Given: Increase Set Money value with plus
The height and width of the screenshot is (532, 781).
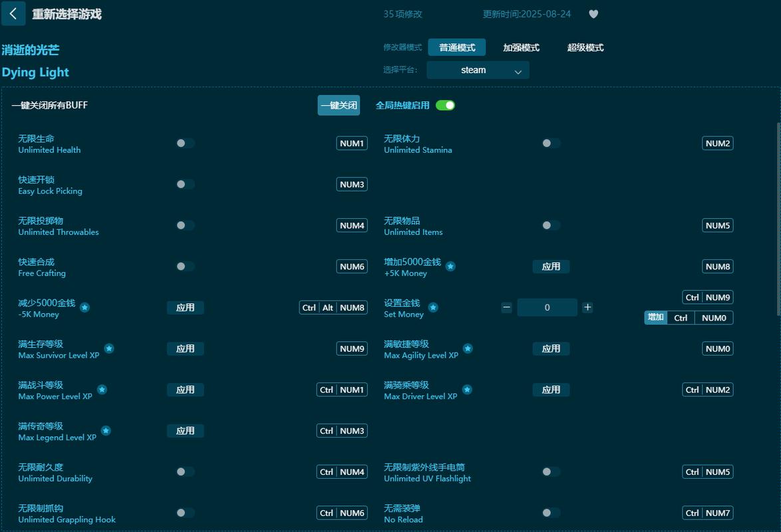Looking at the screenshot, I should tap(587, 307).
